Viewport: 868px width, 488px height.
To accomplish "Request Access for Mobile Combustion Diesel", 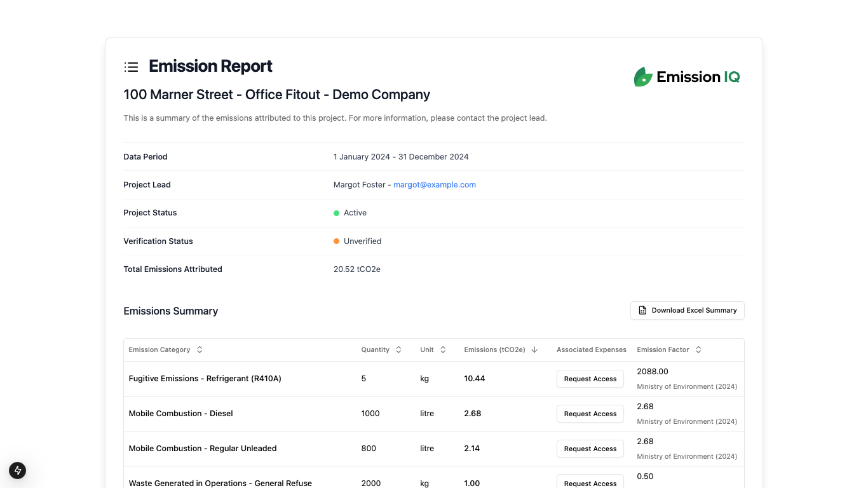I will (x=590, y=414).
